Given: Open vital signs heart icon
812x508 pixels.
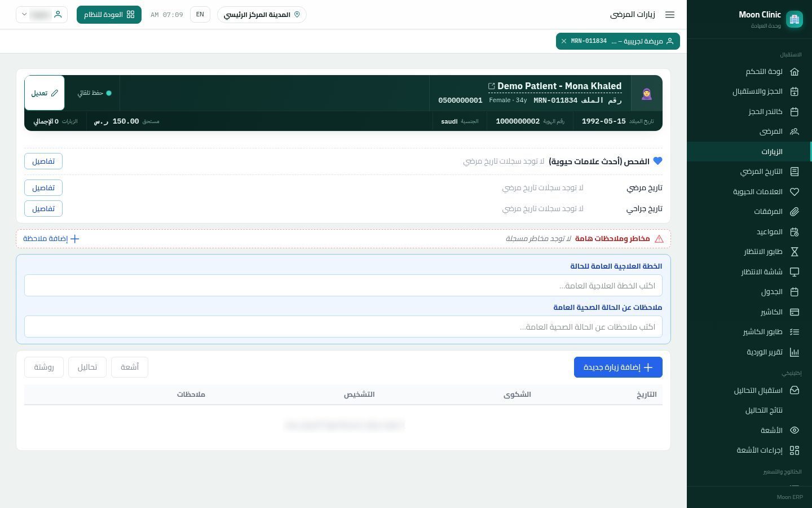Looking at the screenshot, I should pyautogui.click(x=795, y=192).
